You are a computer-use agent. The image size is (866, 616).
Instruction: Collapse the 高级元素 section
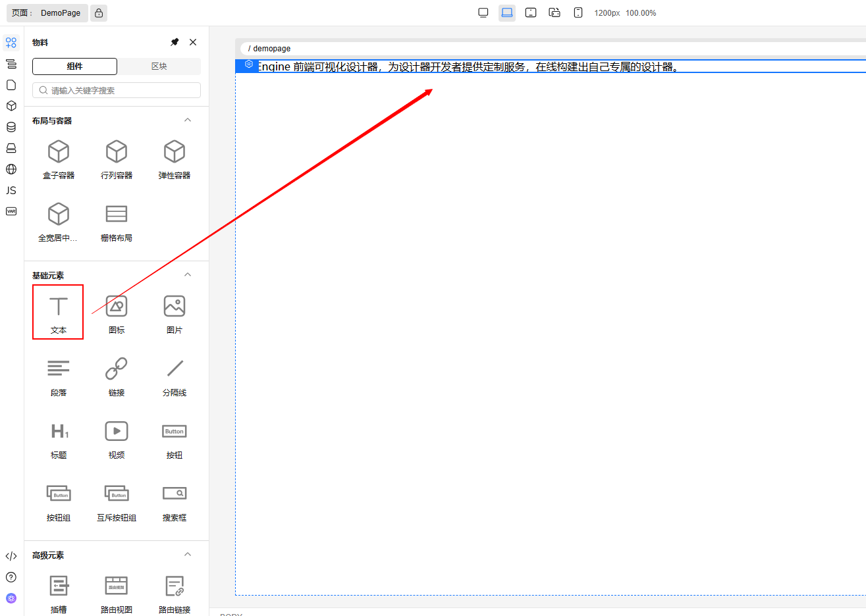pos(188,555)
